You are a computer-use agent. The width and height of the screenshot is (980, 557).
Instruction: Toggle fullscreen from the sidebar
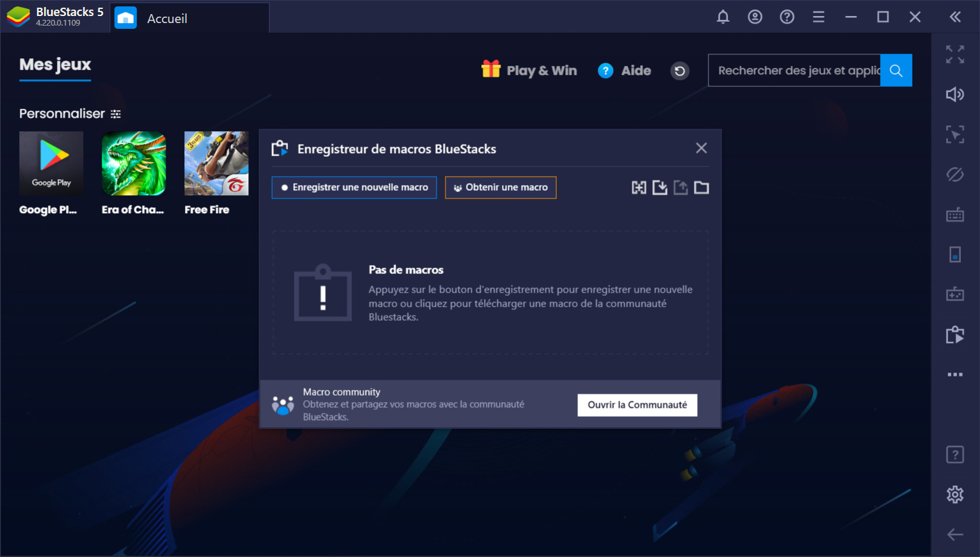[955, 54]
